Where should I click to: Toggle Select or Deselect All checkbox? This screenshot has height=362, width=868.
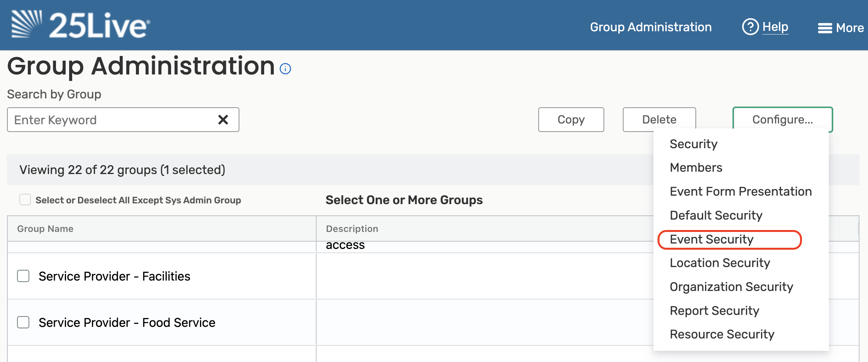[25, 200]
